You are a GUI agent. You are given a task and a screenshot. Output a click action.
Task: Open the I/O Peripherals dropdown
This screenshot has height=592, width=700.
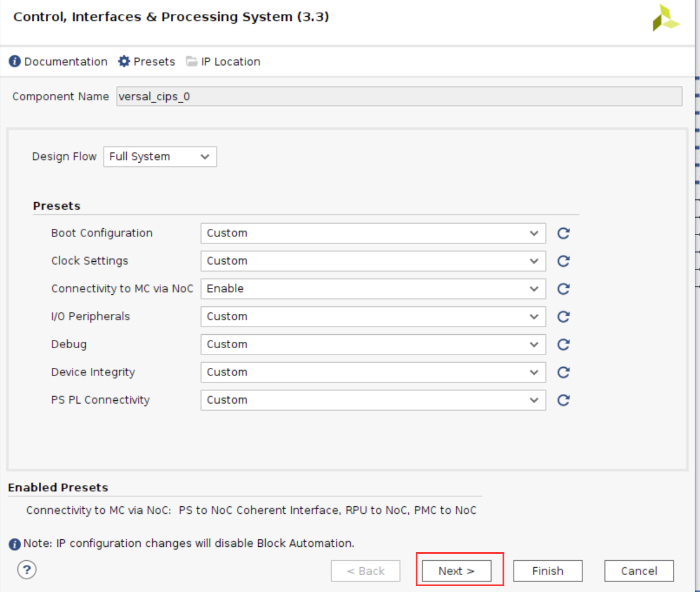click(373, 317)
